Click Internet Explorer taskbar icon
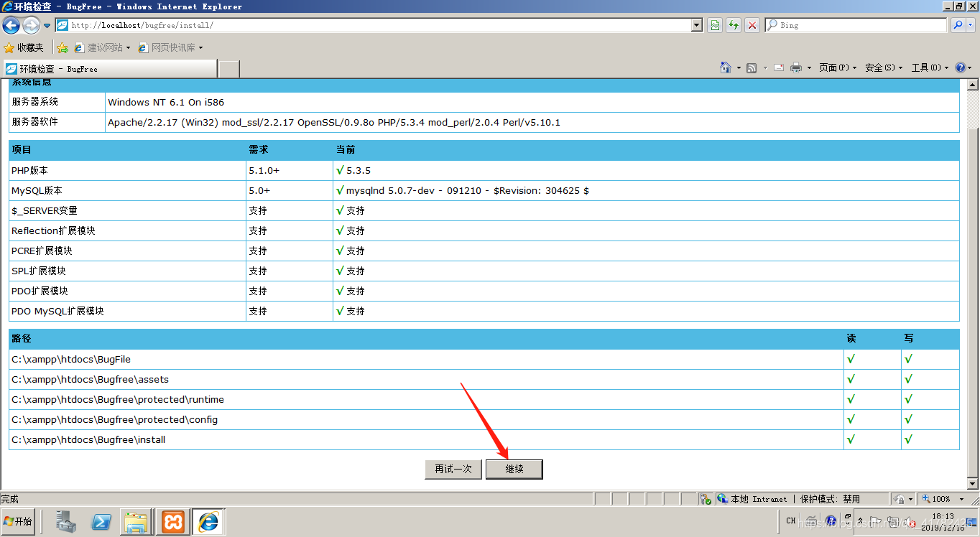This screenshot has width=980, height=537. (x=208, y=522)
